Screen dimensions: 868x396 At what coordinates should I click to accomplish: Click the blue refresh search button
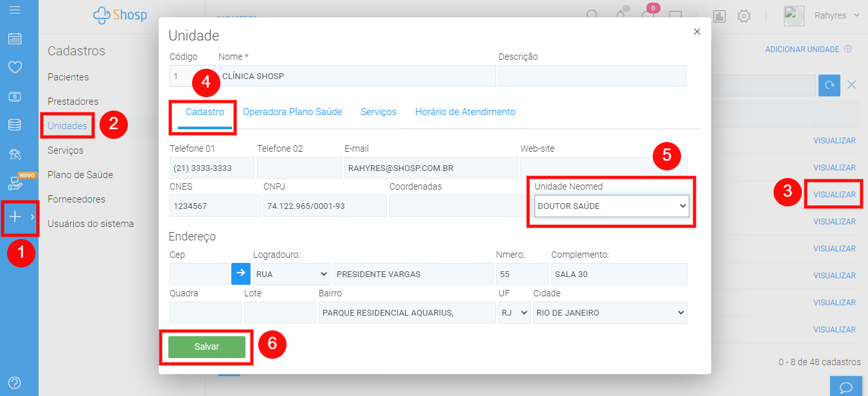829,85
